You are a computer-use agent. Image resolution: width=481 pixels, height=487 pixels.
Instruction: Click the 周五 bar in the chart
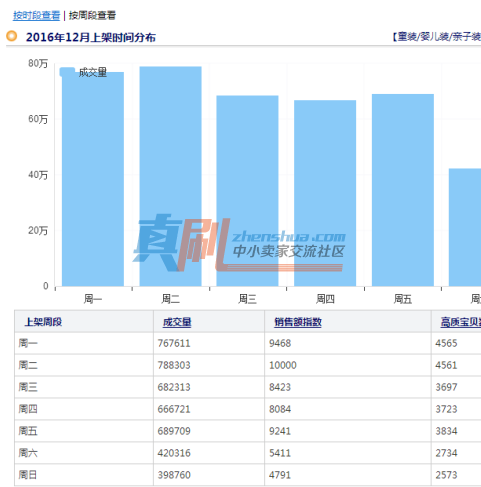pos(403,190)
